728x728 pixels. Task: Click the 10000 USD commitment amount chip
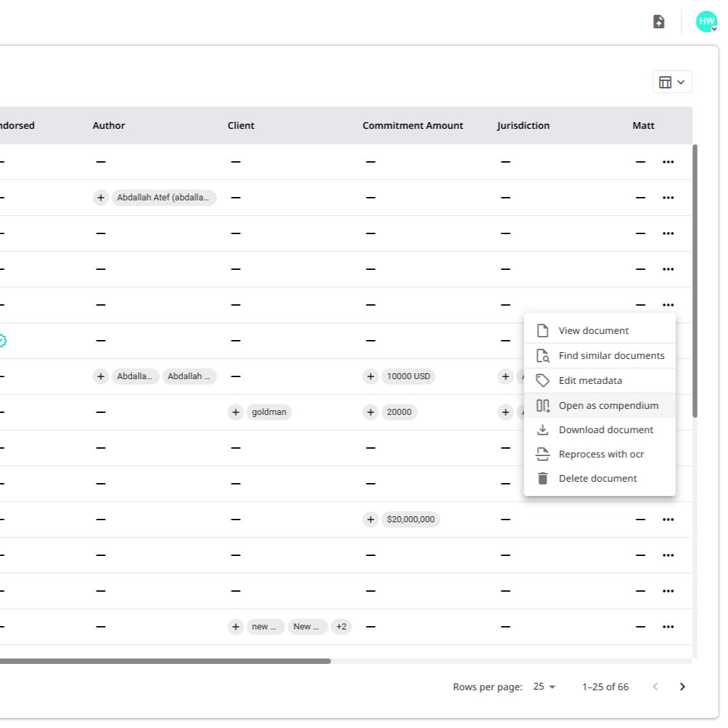[x=408, y=376]
